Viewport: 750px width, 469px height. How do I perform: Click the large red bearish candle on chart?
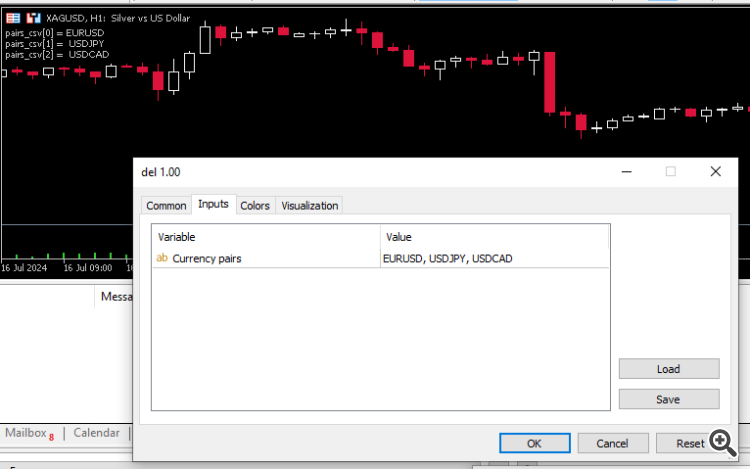(x=550, y=83)
